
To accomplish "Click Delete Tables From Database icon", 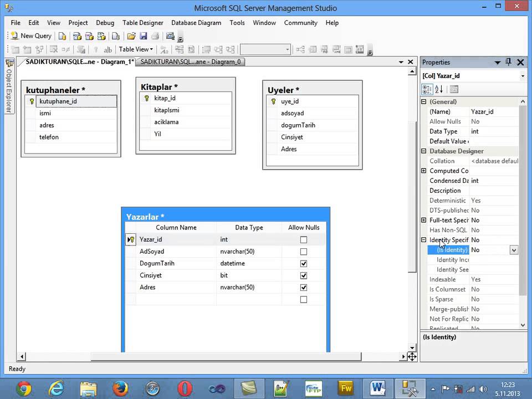I will 54,49.
